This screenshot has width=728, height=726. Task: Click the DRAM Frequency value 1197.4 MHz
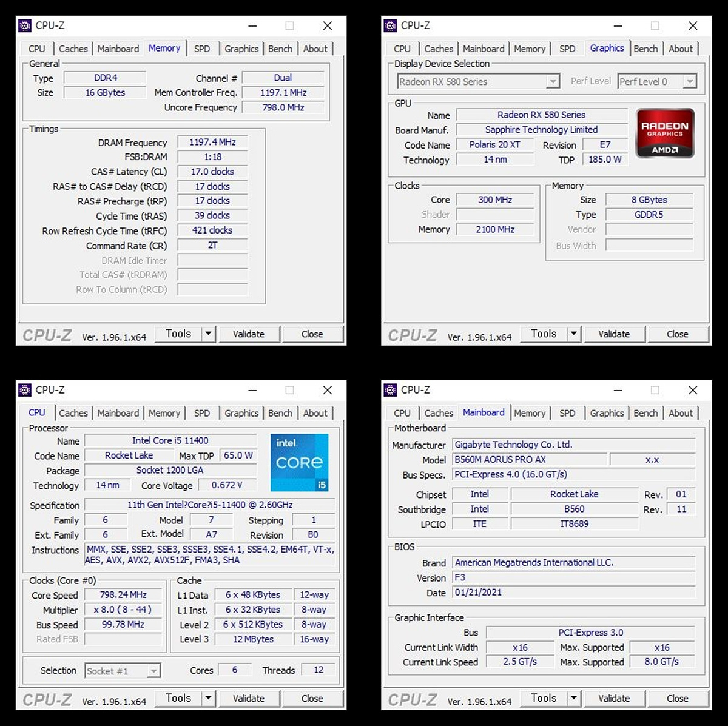coord(212,142)
